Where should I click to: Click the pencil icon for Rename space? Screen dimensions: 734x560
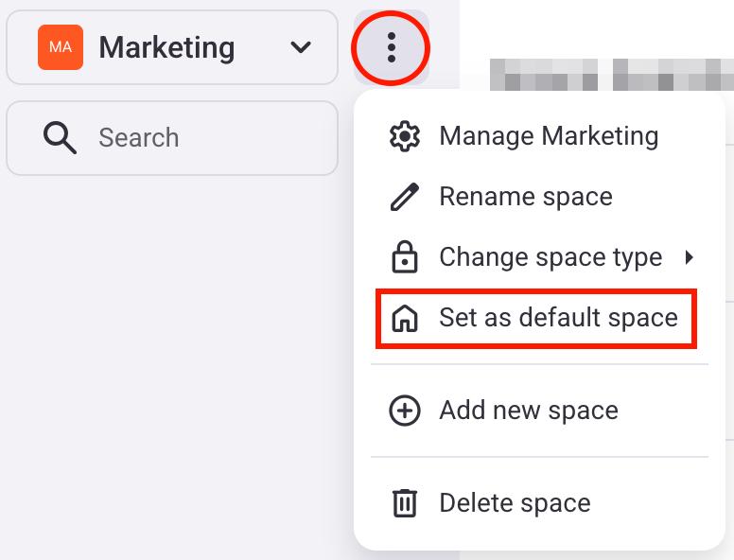pyautogui.click(x=405, y=197)
